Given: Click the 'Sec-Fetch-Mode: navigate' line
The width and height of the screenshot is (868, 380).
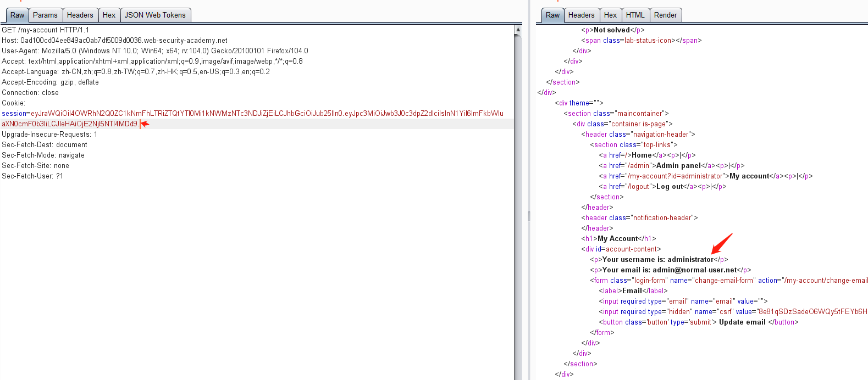Looking at the screenshot, I should (43, 155).
